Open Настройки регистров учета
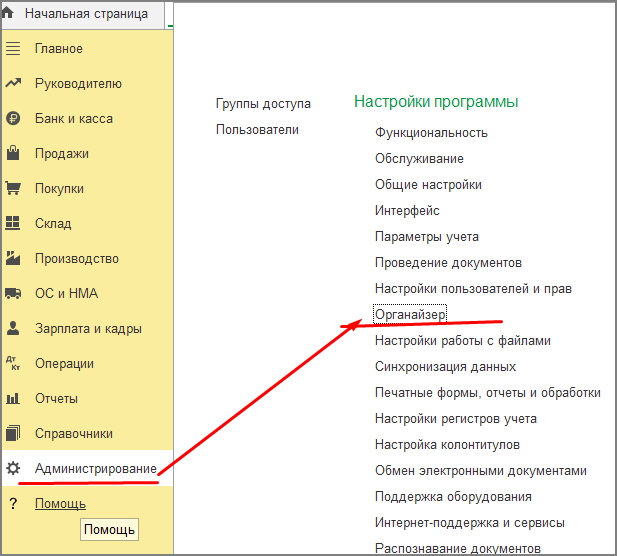This screenshot has height=556, width=617. (x=456, y=418)
